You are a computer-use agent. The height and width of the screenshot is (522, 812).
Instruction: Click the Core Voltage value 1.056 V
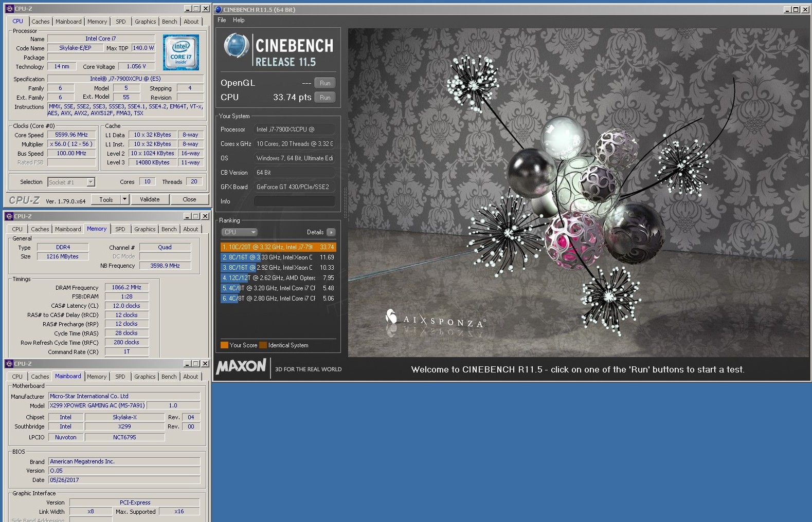136,66
